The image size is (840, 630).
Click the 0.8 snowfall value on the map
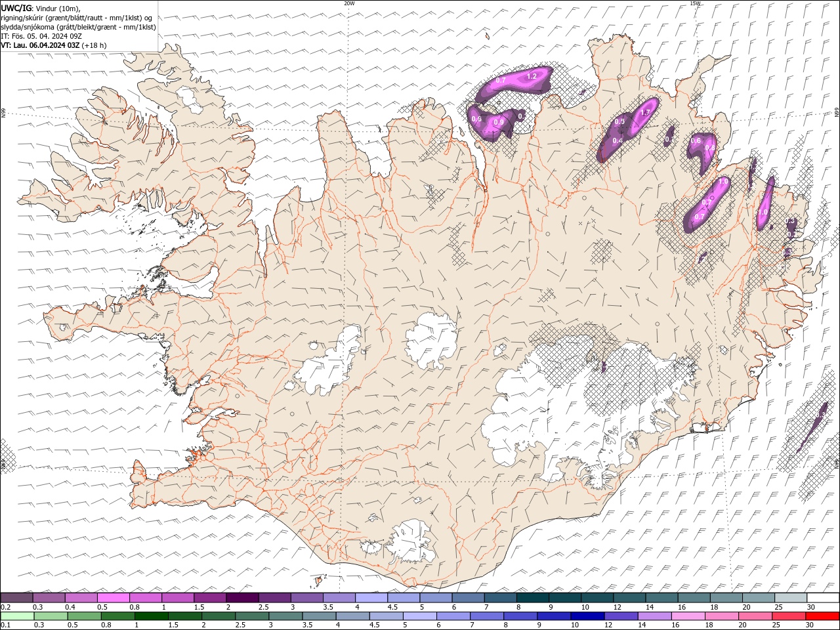(x=709, y=148)
